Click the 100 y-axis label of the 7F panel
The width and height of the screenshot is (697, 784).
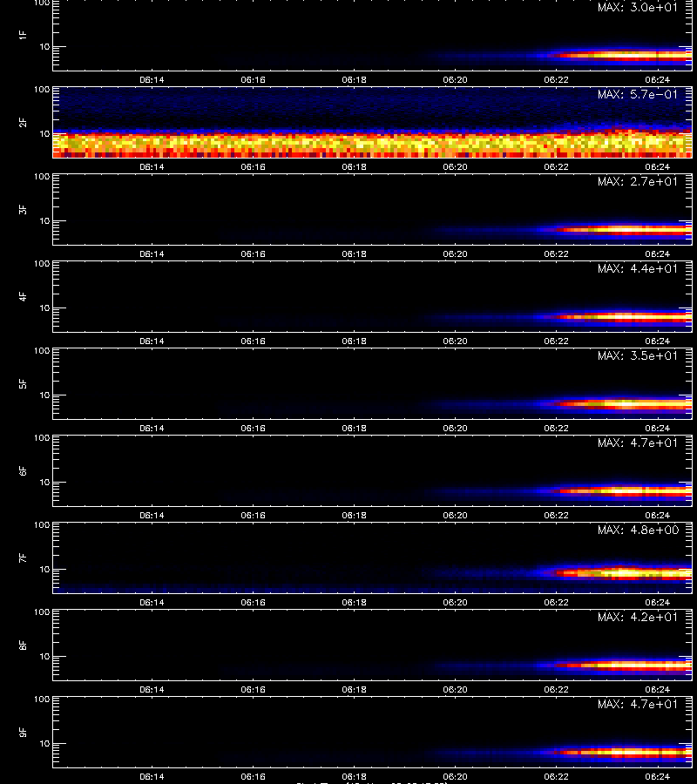[x=42, y=525]
